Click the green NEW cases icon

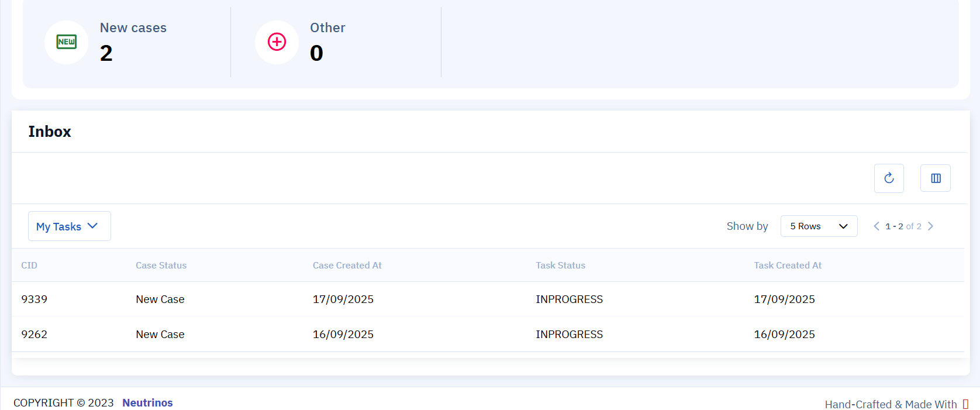(66, 42)
